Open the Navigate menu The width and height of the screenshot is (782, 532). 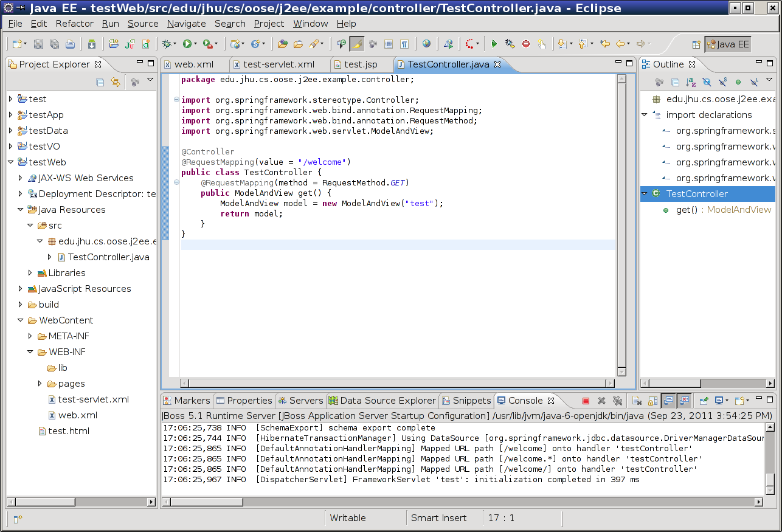click(x=187, y=24)
